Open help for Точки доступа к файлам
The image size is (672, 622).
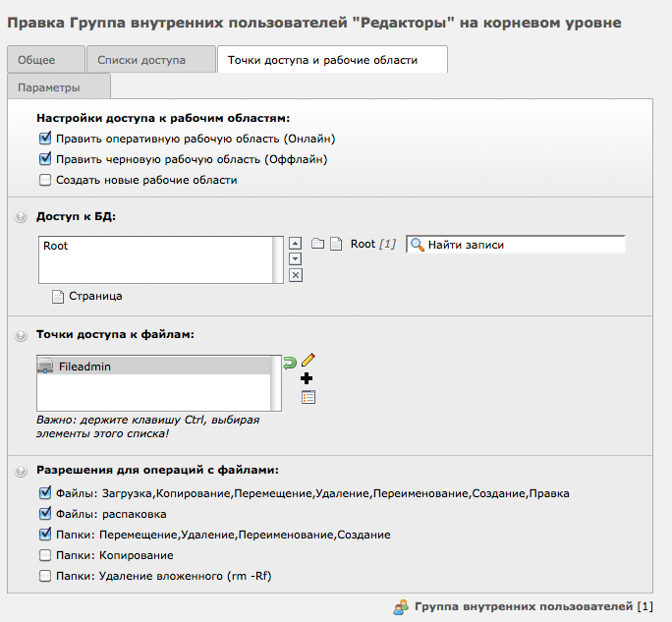click(x=22, y=336)
